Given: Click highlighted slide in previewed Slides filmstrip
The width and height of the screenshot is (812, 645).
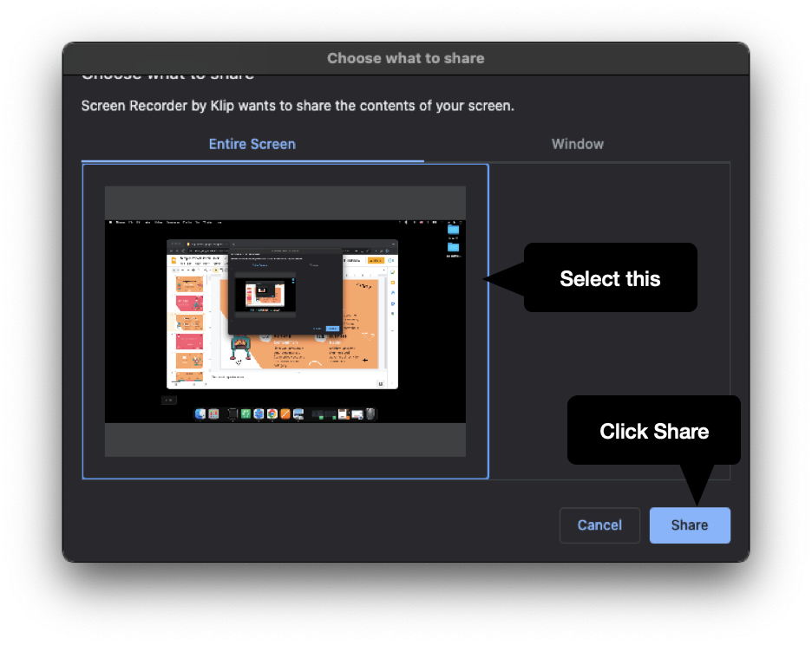Looking at the screenshot, I should click(189, 322).
